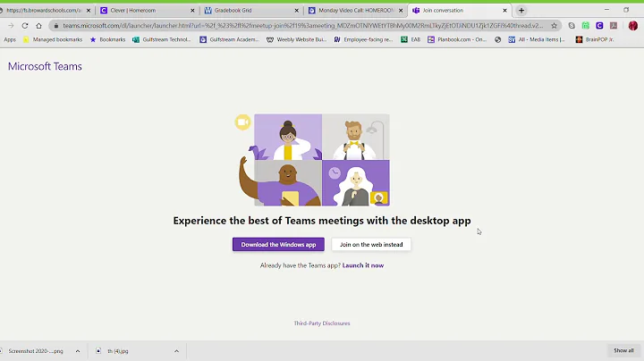
Task: Open All - Media Items bookmark
Action: point(537,40)
